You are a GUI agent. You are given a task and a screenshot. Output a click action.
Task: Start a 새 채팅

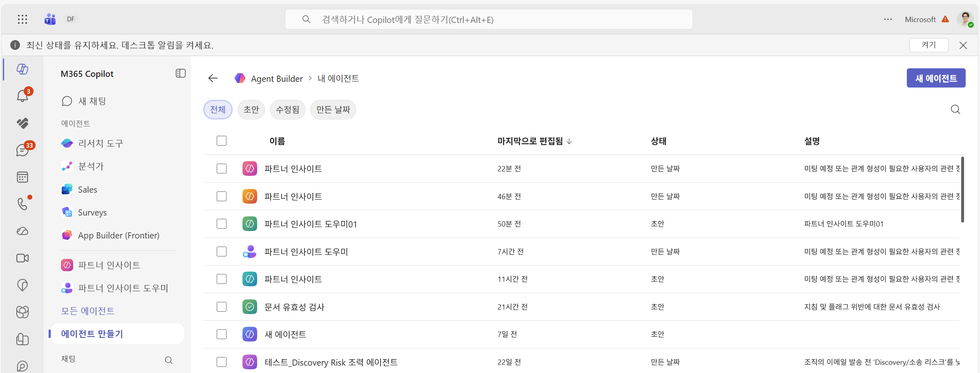point(84,101)
